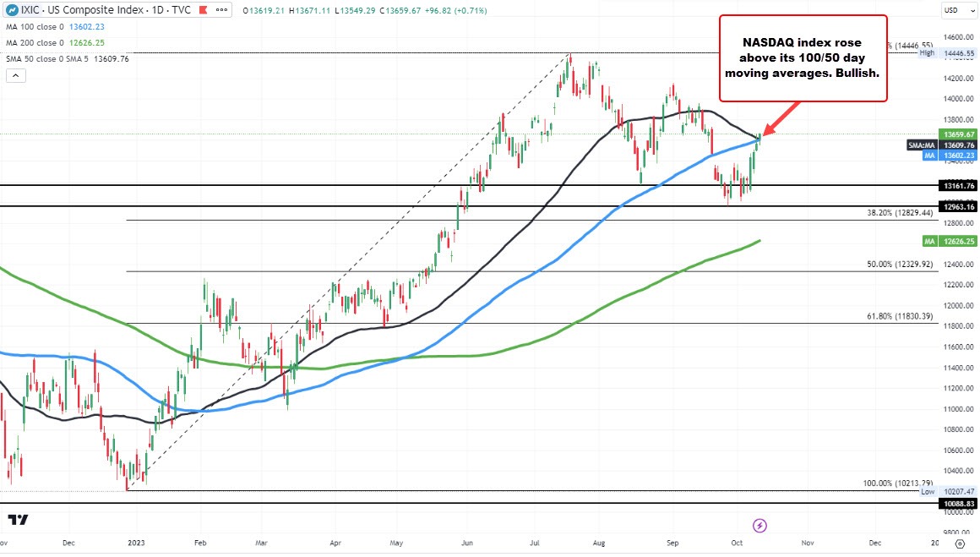
Task: Click the green 13659.67 last price label
Action: point(957,134)
